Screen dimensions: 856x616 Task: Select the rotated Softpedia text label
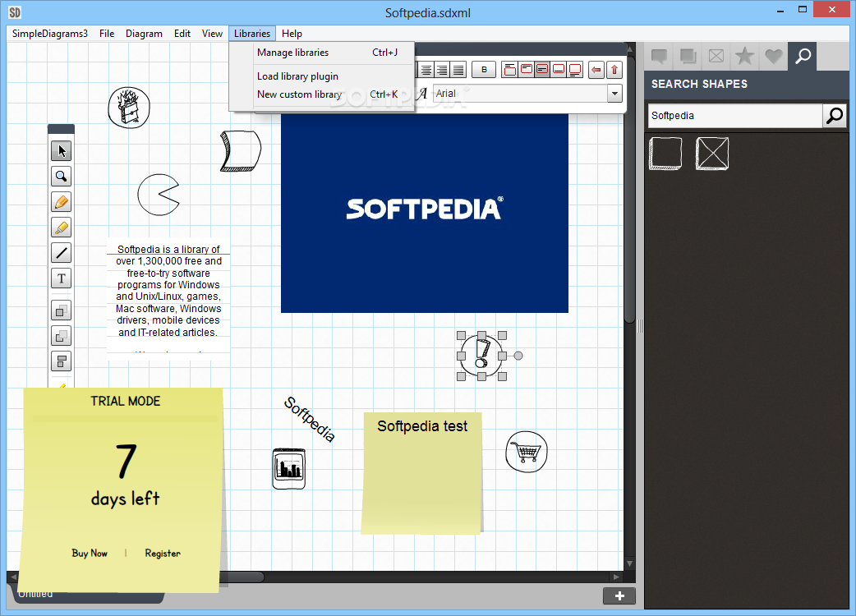point(309,419)
